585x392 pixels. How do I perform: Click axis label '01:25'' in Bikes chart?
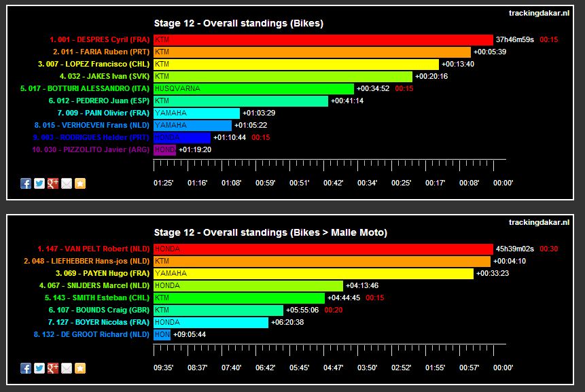[x=164, y=183]
